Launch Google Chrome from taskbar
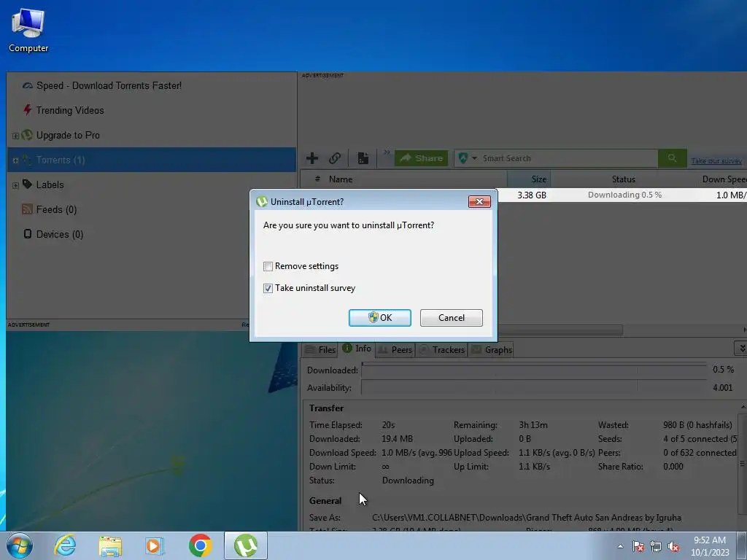The width and height of the screenshot is (747, 560). coord(200,545)
